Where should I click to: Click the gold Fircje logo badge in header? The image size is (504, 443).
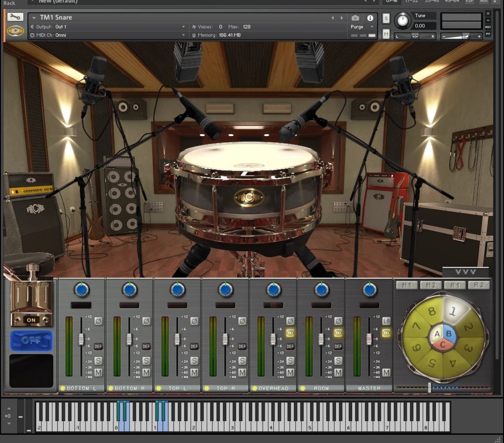(x=15, y=31)
